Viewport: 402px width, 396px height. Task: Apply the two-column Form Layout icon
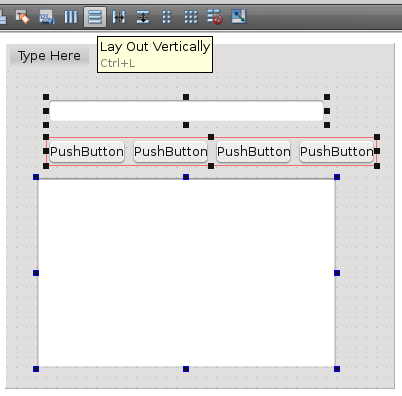coord(167,17)
